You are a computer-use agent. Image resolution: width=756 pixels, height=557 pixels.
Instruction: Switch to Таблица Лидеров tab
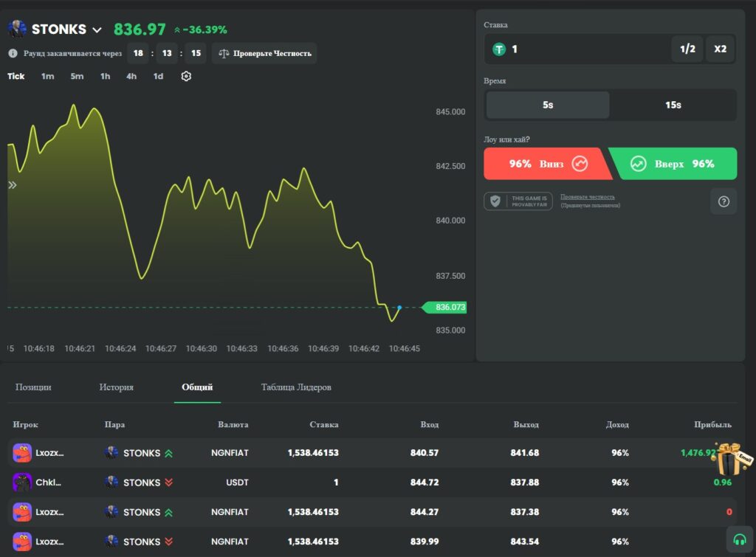pos(296,387)
